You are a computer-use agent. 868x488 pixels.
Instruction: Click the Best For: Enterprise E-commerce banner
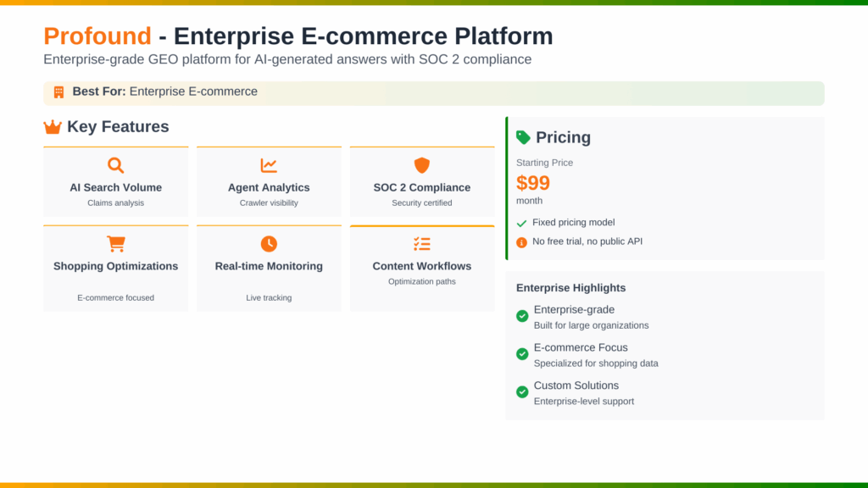433,92
